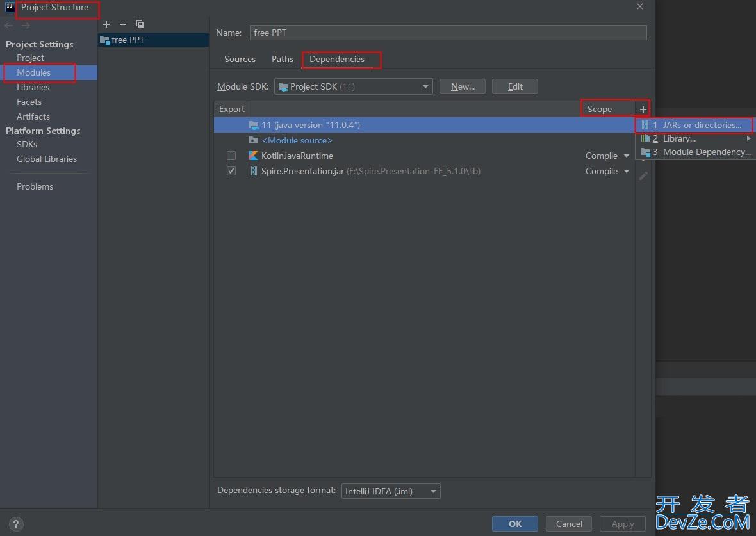Navigate back with left arrow
Screen dimensions: 756x536
click(9, 26)
